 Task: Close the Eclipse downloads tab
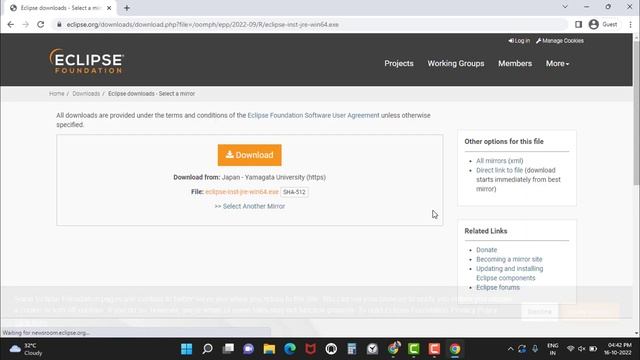tap(109, 8)
